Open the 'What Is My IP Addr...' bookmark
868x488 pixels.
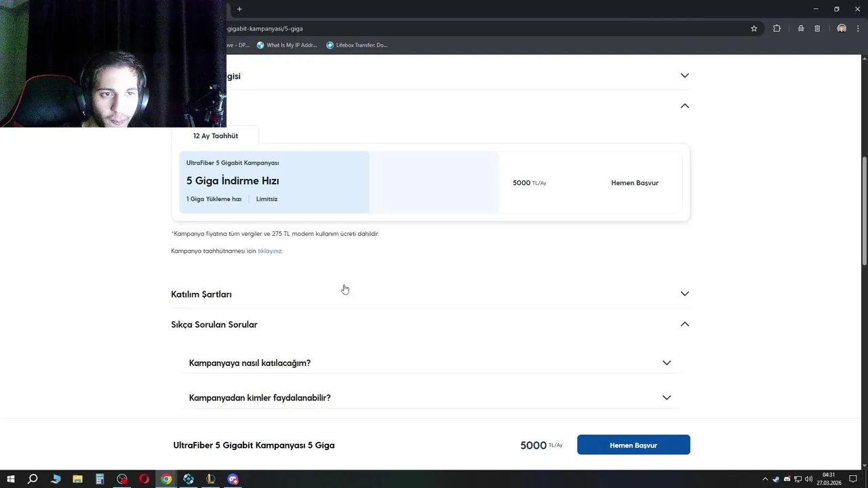pyautogui.click(x=287, y=45)
